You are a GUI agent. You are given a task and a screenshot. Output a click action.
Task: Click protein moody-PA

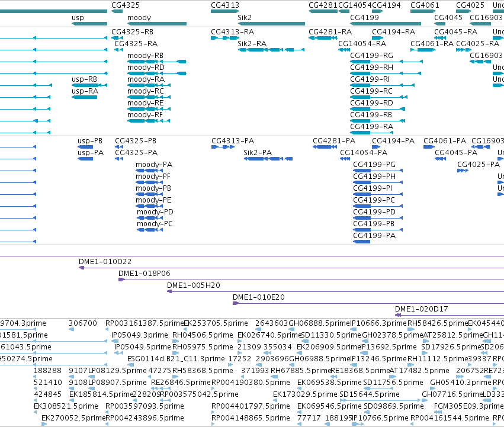(154, 165)
